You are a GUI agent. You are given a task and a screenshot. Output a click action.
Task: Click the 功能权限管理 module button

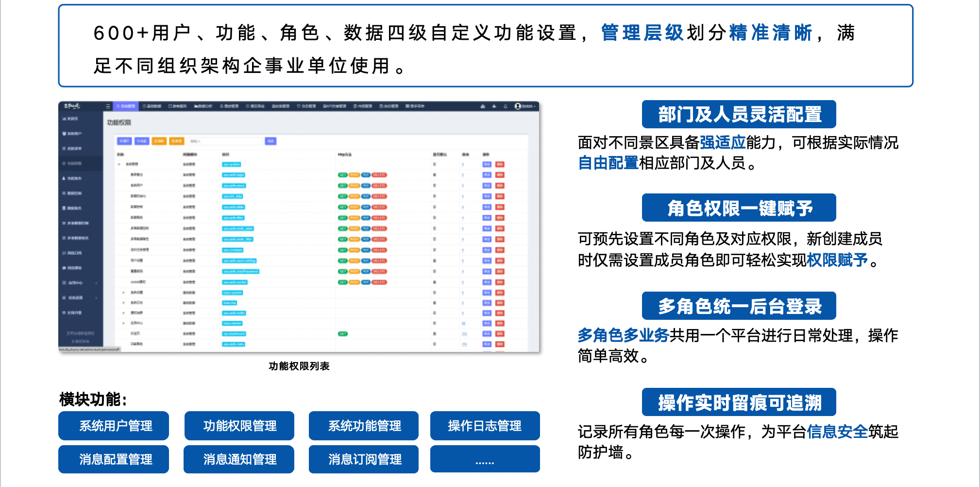point(239,426)
